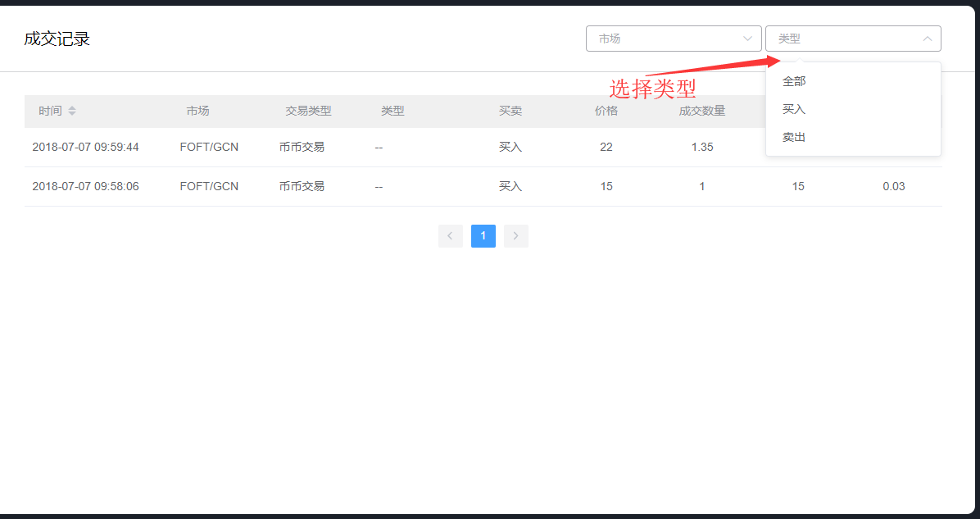Click the sort arrows beside 时间 header

click(72, 111)
